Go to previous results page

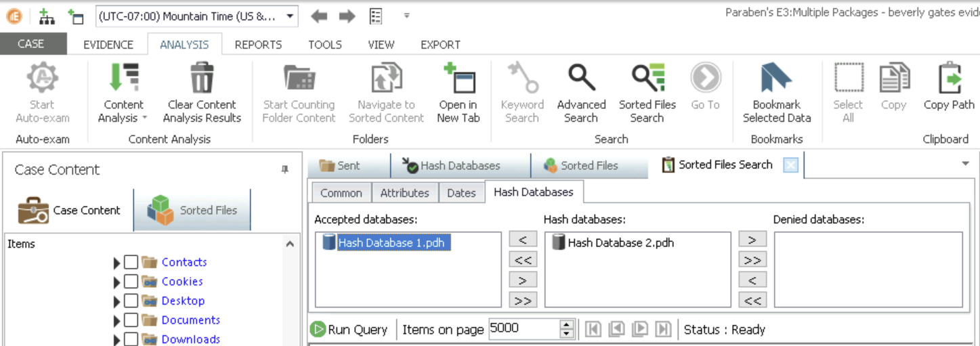[616, 329]
